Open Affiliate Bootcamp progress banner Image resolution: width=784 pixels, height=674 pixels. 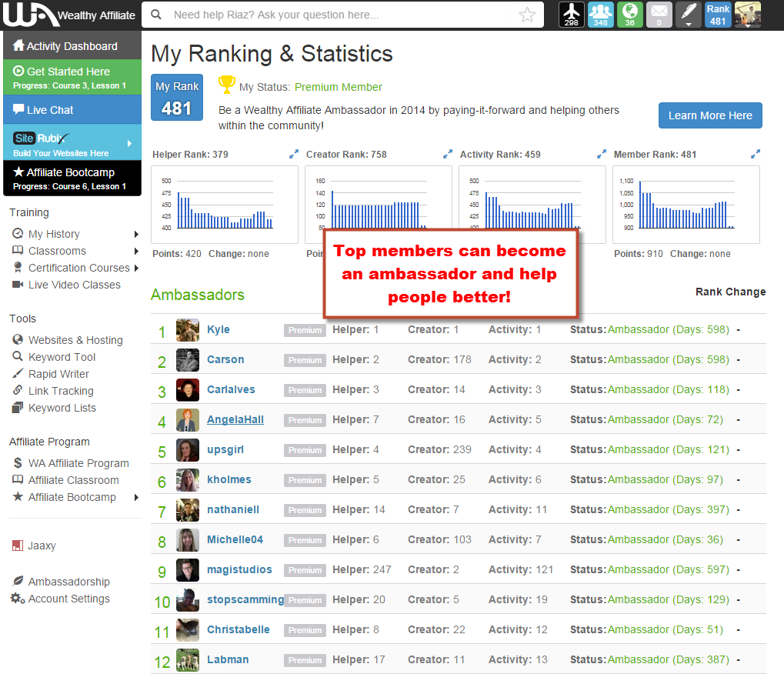point(72,178)
